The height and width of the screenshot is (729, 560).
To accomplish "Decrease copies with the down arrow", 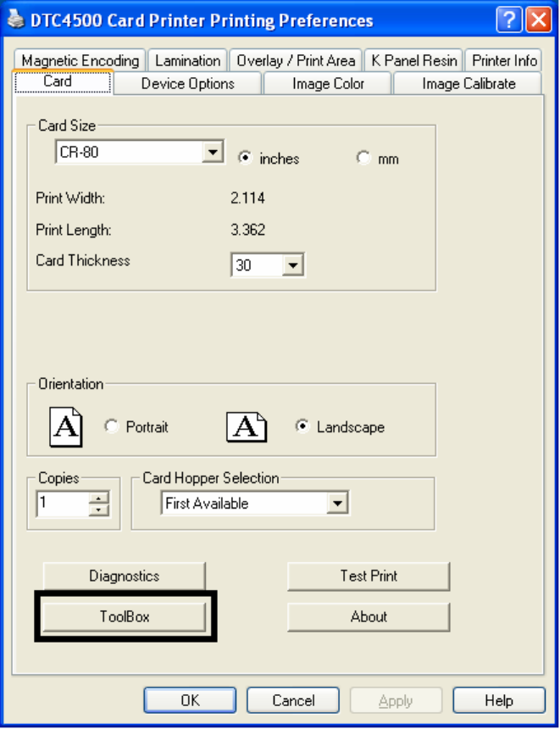I will pos(98,510).
